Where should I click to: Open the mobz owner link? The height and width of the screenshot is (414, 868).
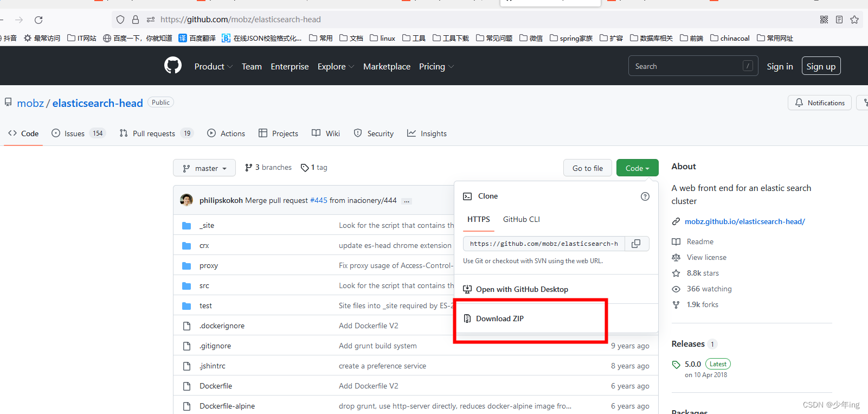pyautogui.click(x=30, y=103)
